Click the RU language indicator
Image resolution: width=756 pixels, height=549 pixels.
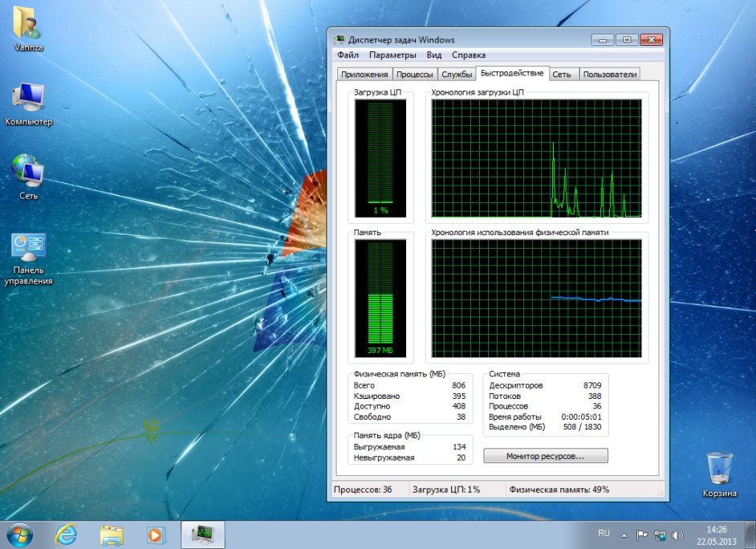tap(604, 533)
